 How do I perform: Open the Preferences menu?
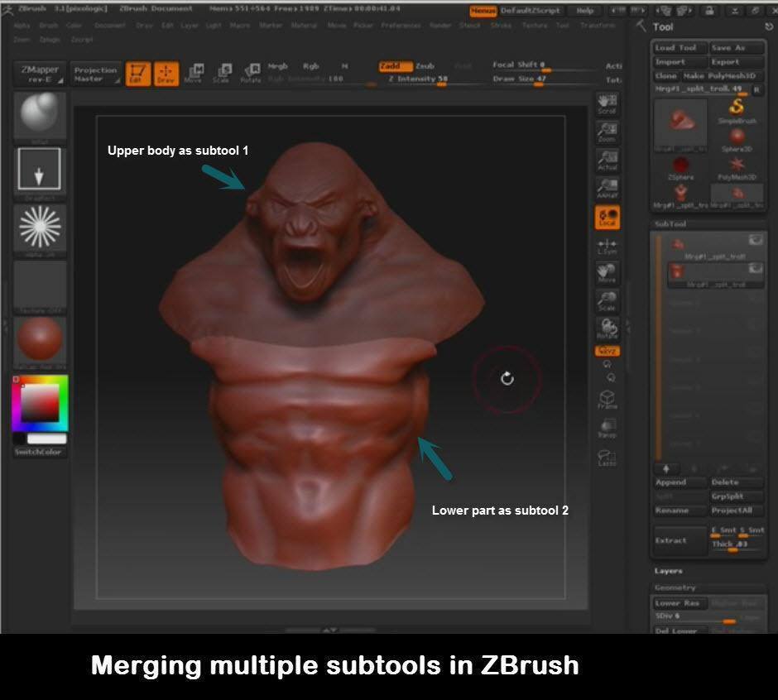click(x=401, y=26)
